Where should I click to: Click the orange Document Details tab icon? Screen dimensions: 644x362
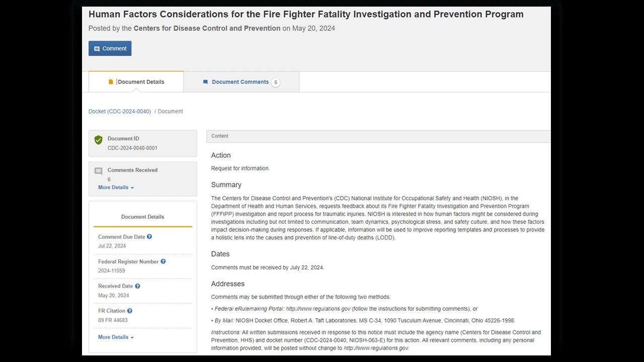(x=111, y=82)
